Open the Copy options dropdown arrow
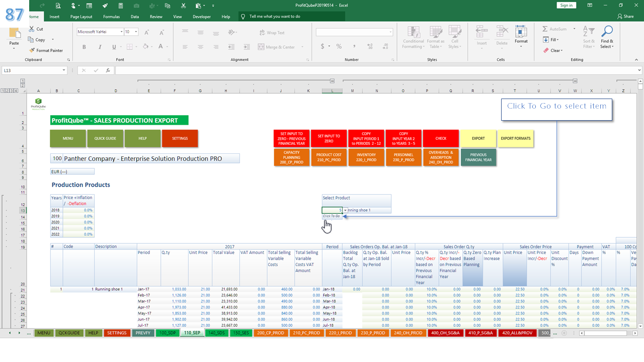The image size is (644, 362). click(52, 40)
